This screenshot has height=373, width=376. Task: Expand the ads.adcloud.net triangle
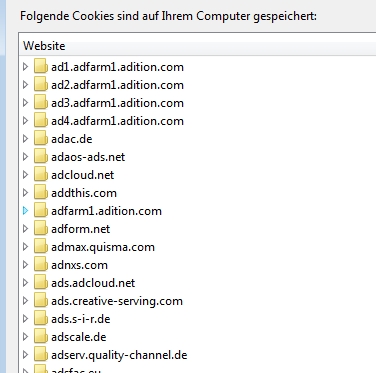[x=26, y=283]
